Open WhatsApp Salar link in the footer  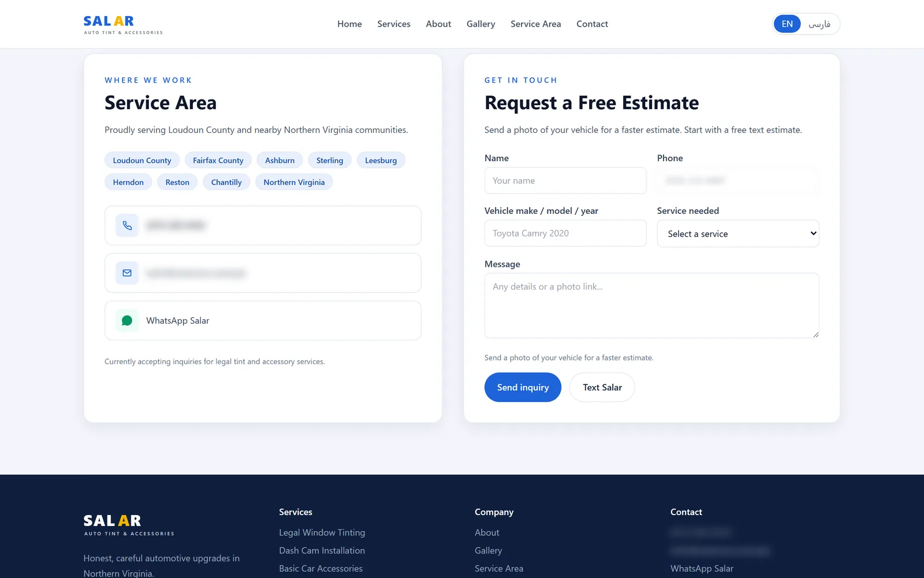tap(702, 568)
